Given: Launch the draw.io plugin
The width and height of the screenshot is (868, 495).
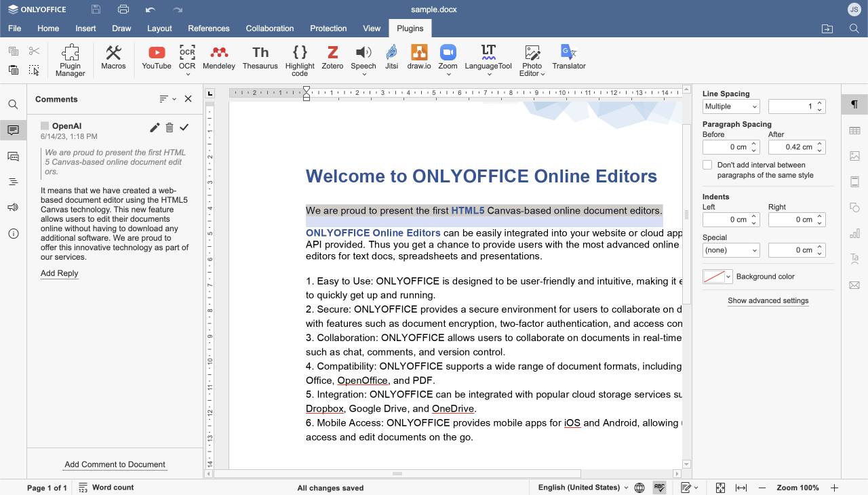Looking at the screenshot, I should click(419, 58).
